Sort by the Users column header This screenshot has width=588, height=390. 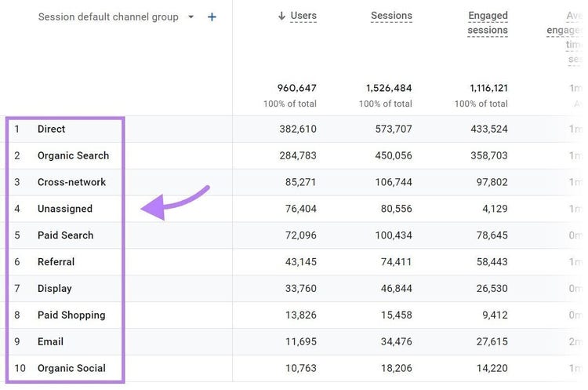click(303, 16)
